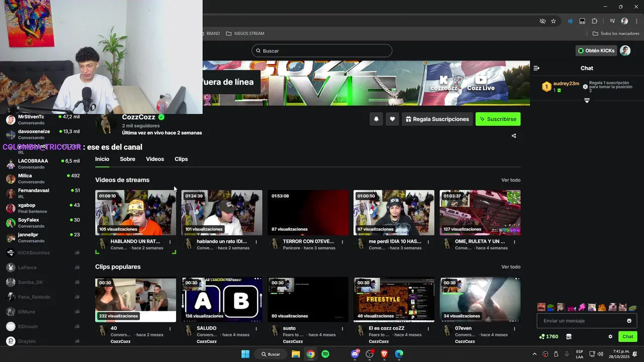
Task: Open the clip titled 40 thumbnail
Action: click(136, 300)
